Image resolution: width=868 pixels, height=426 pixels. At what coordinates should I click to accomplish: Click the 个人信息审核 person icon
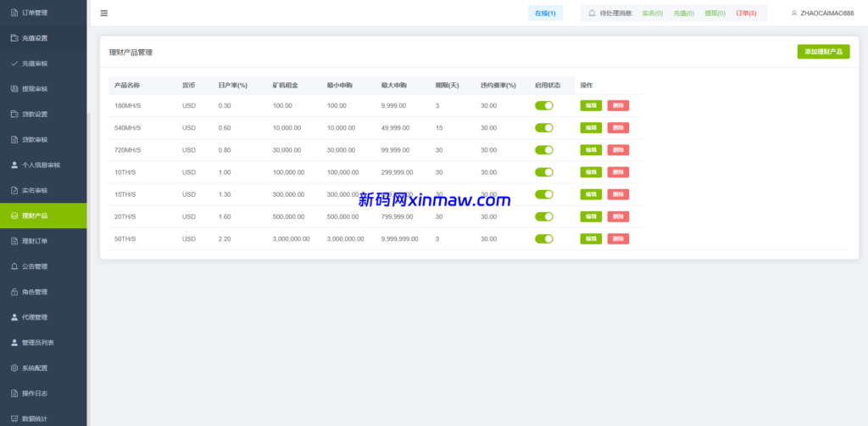(x=15, y=165)
